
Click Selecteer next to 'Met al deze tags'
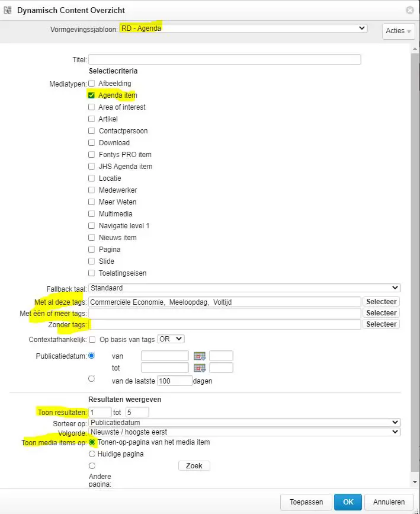coord(381,302)
